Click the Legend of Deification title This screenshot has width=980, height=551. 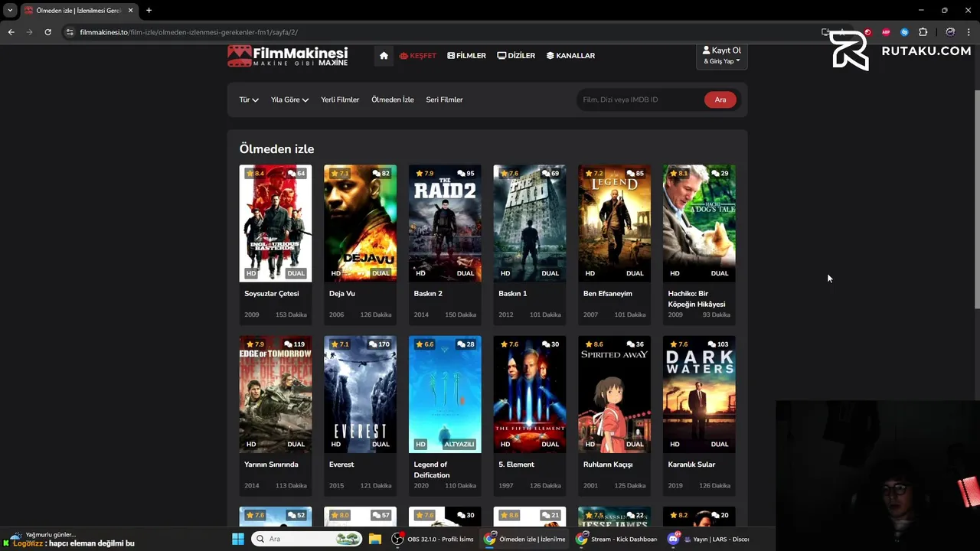coord(432,470)
